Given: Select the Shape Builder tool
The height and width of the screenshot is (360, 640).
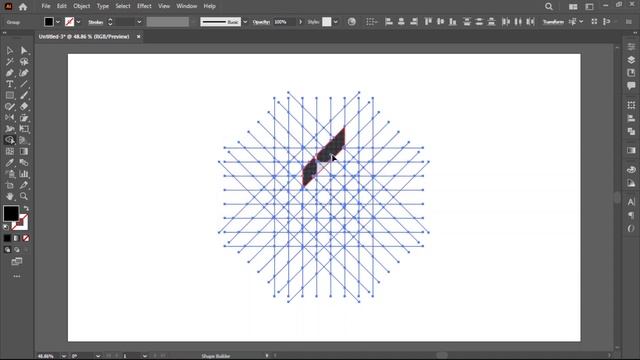Looking at the screenshot, I should (x=9, y=140).
